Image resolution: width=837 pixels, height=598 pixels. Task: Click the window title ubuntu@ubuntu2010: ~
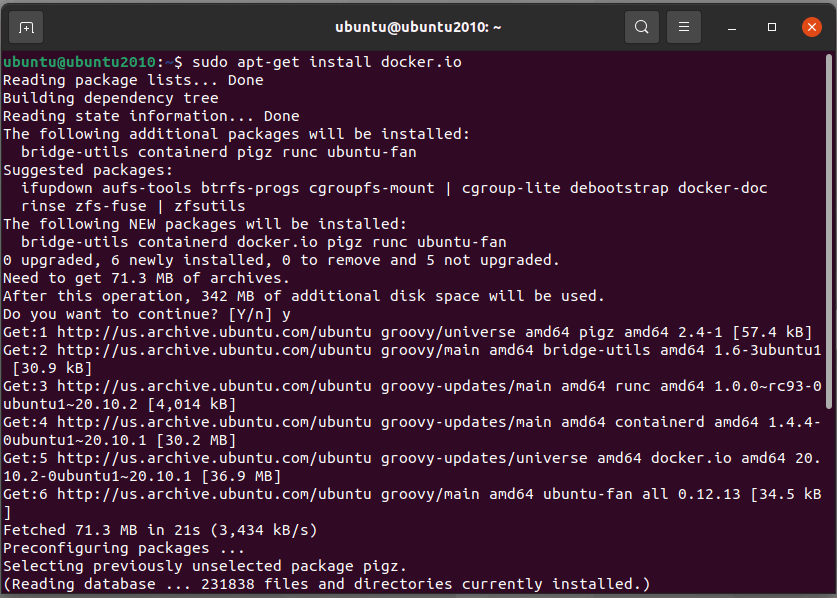coord(418,27)
